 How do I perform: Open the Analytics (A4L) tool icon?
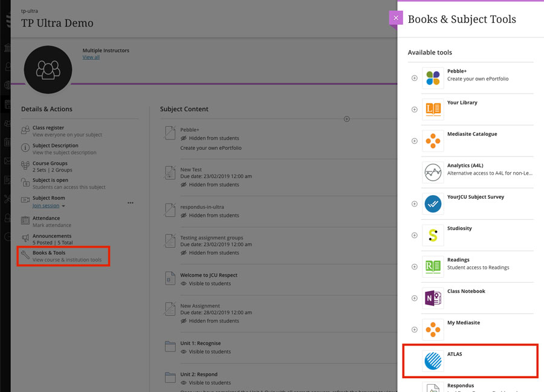pyautogui.click(x=433, y=172)
